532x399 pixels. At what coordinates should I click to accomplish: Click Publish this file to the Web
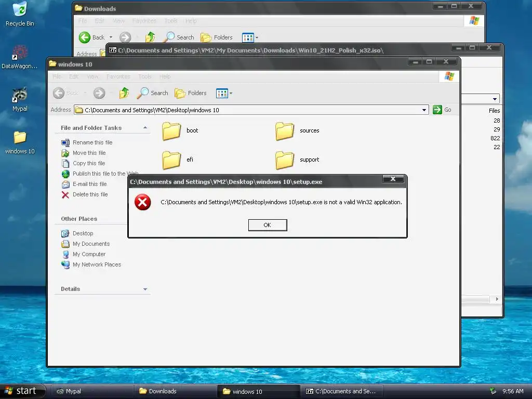click(x=100, y=174)
